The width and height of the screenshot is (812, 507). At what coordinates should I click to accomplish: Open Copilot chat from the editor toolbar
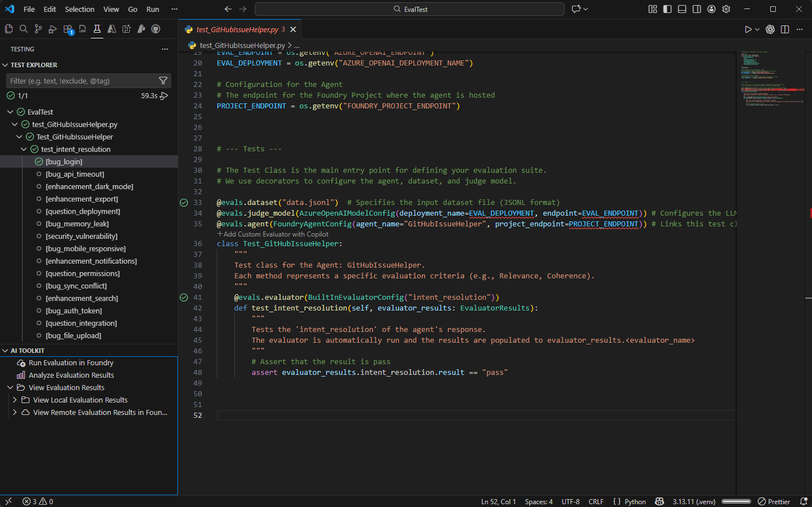coord(770,29)
